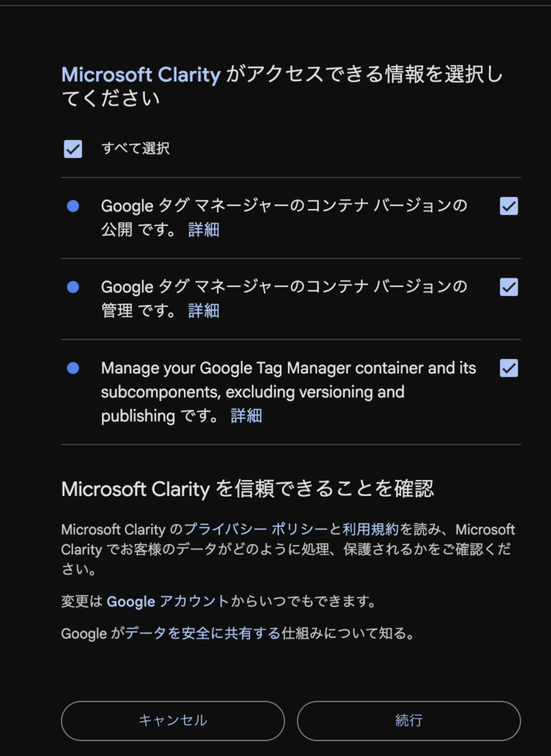
Task: Click blue dot beside Manage your Google Tag Manager
Action: tap(73, 368)
